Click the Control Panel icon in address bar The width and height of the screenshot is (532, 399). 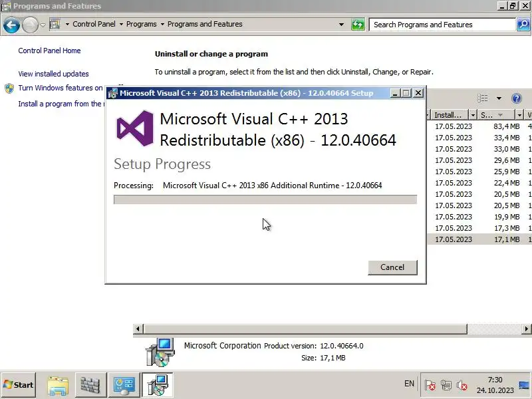[x=55, y=24]
